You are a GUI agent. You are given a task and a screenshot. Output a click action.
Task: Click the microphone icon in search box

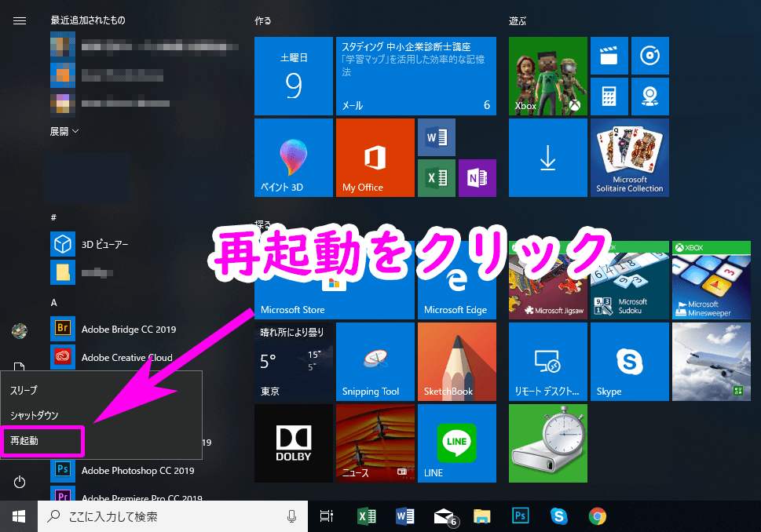pyautogui.click(x=291, y=516)
